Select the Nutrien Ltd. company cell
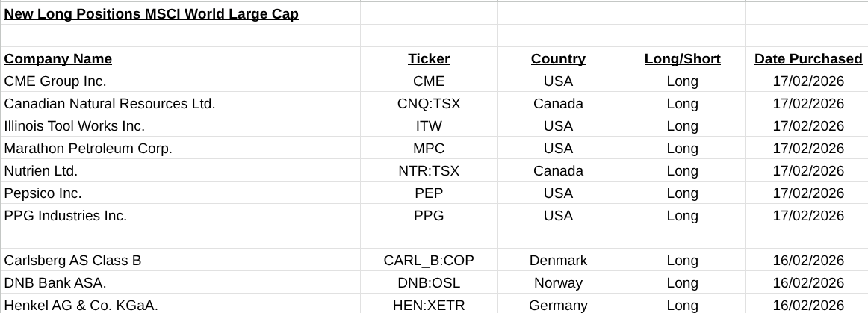The image size is (868, 313). (x=41, y=171)
